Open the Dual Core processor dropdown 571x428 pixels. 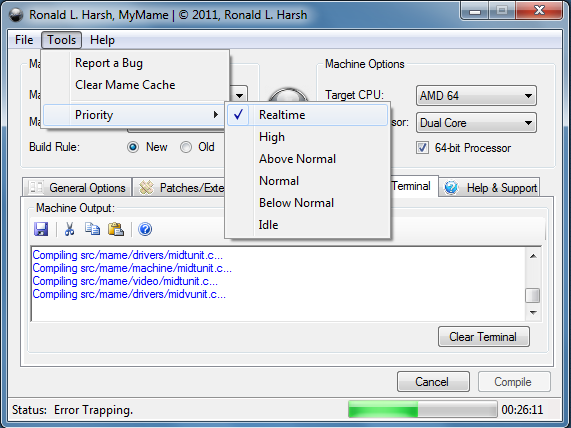tap(476, 123)
